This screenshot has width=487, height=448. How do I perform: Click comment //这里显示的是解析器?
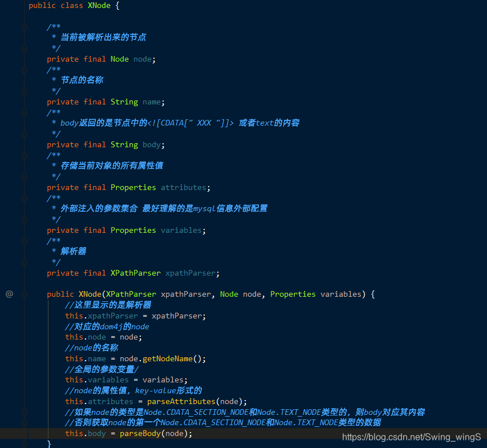pos(108,305)
